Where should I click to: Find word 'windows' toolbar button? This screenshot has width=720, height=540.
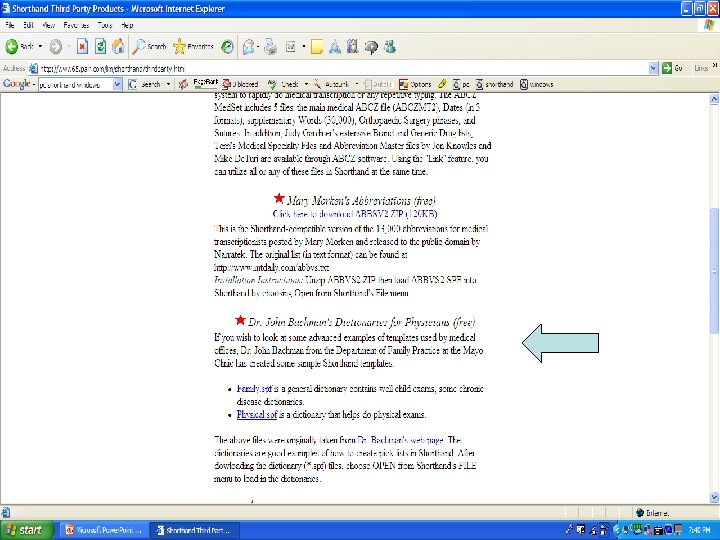[536, 84]
